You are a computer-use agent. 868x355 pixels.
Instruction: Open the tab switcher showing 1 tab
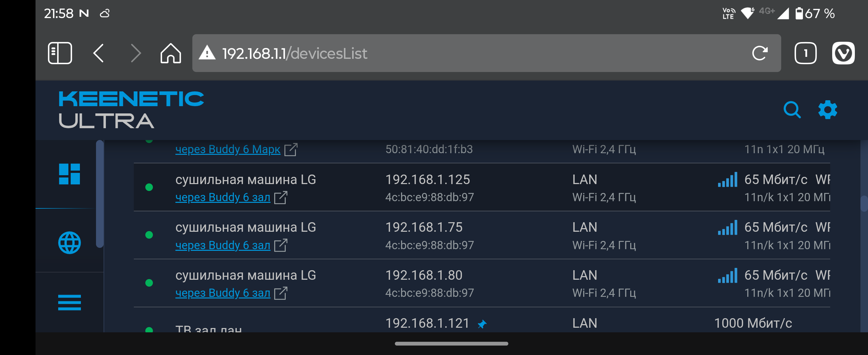point(805,53)
